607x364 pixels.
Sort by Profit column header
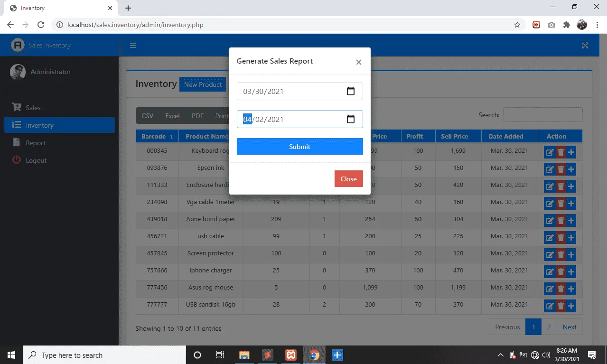[418, 136]
